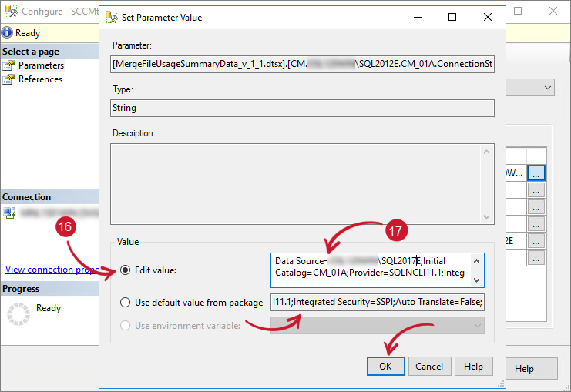Click Cancel in Set Parameter Value dialog
This screenshot has height=392, width=571.
coord(429,366)
